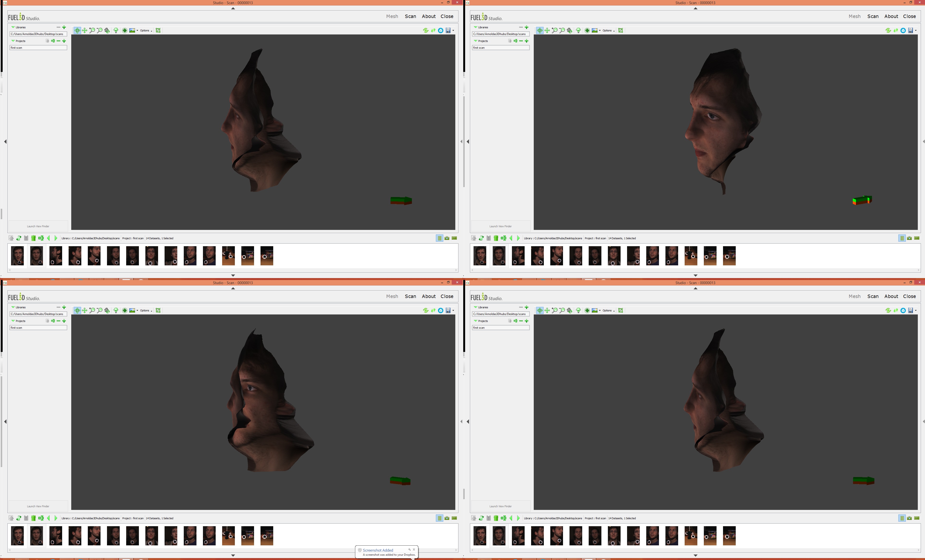The width and height of the screenshot is (925, 560).
Task: Click the green trash bin in bottom-left window
Action: coord(33,518)
